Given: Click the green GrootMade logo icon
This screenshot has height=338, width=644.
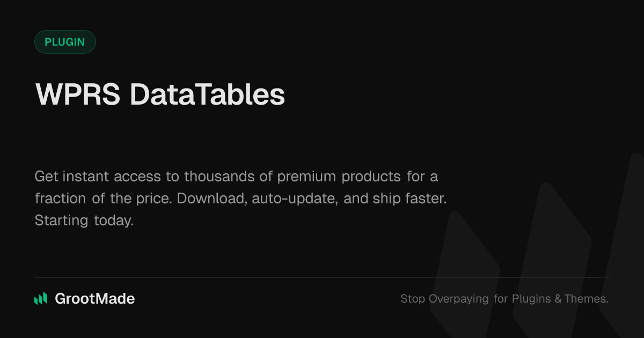Looking at the screenshot, I should point(41,299).
